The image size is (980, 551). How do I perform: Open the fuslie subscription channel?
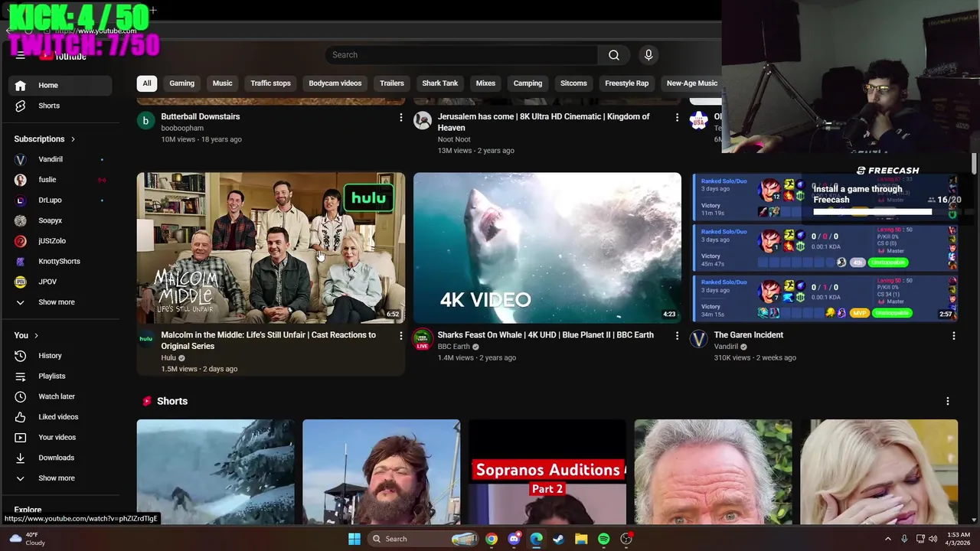click(x=60, y=180)
